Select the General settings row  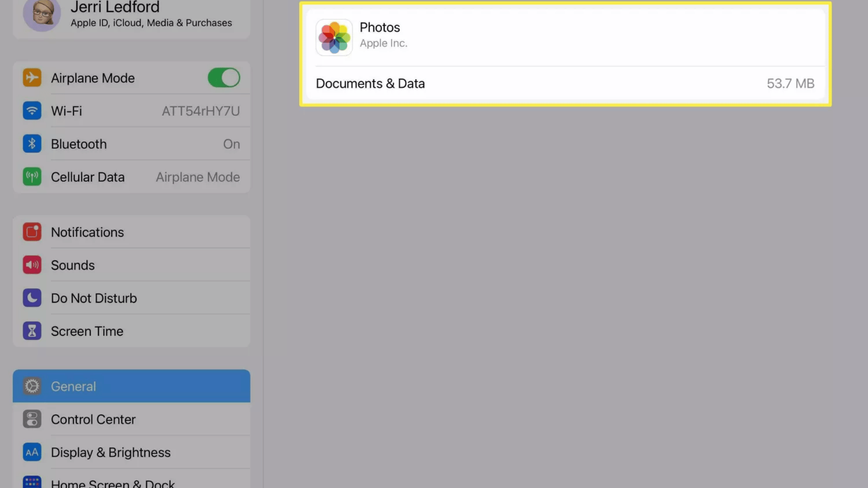click(x=132, y=386)
